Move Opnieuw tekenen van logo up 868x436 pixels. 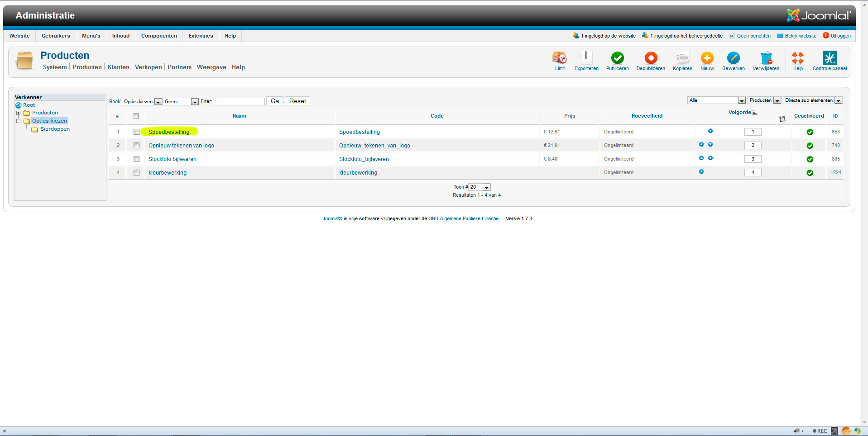[x=701, y=145]
